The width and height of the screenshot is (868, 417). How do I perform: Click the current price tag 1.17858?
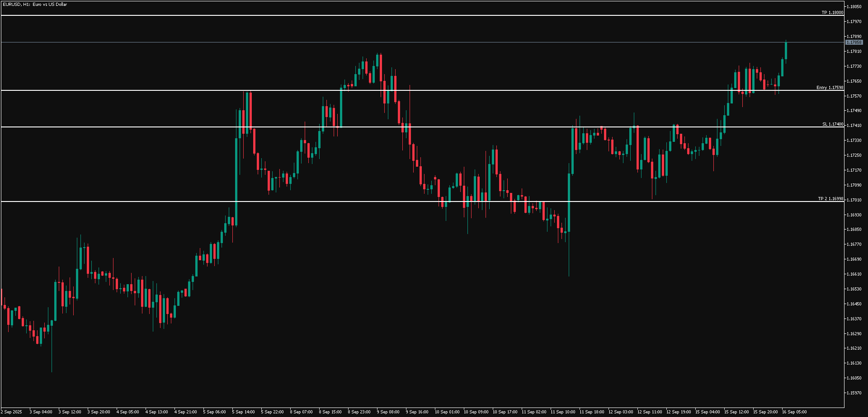pyautogui.click(x=854, y=42)
